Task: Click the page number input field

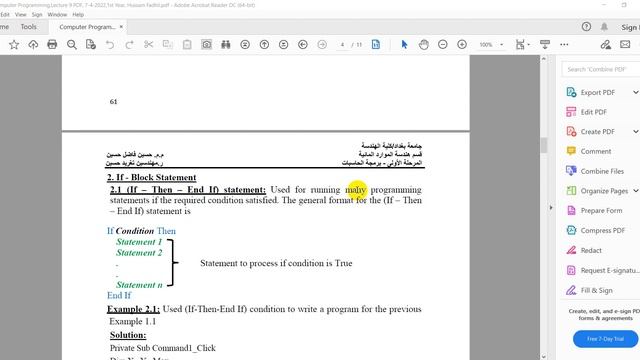Action: [342, 44]
